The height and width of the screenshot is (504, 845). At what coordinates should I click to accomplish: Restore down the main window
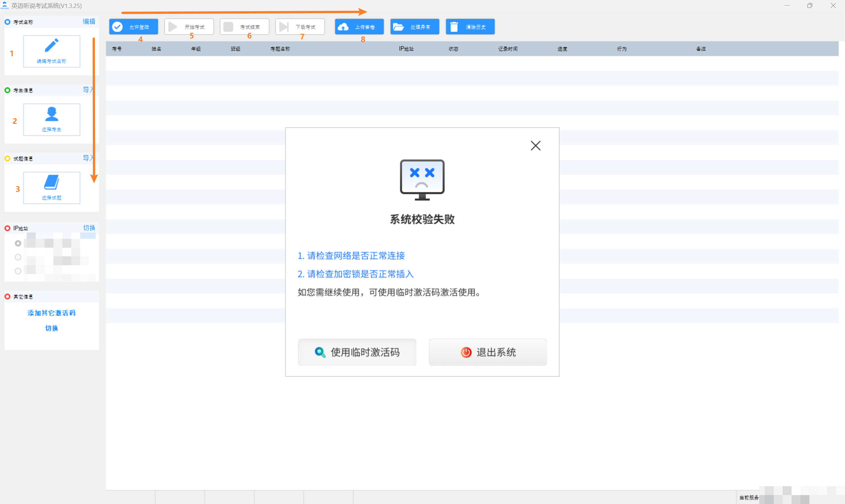(x=810, y=5)
